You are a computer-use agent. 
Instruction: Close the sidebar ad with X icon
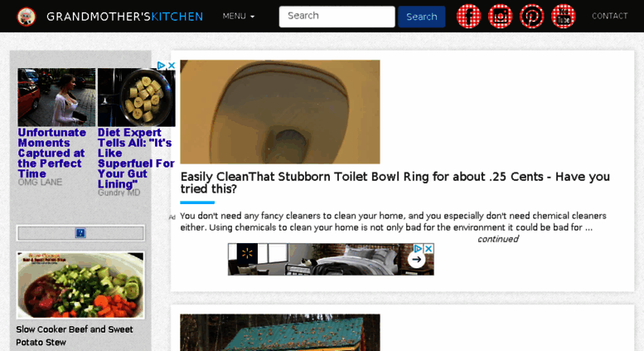point(172,66)
